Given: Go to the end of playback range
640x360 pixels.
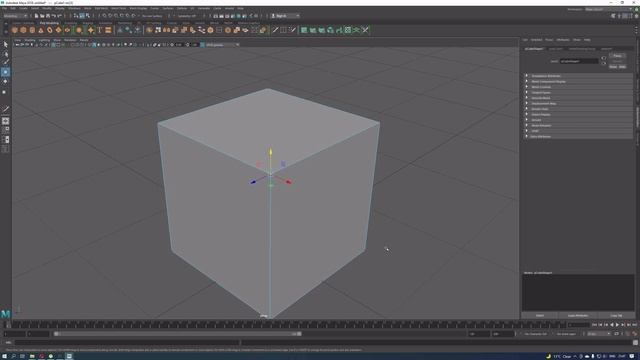Looking at the screenshot, I should [x=634, y=325].
